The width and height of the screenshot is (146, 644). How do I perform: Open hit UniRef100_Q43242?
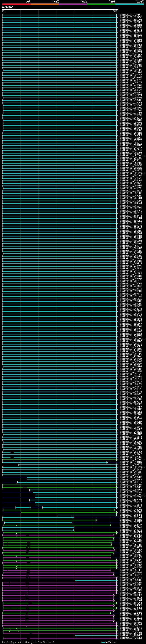(x=131, y=530)
